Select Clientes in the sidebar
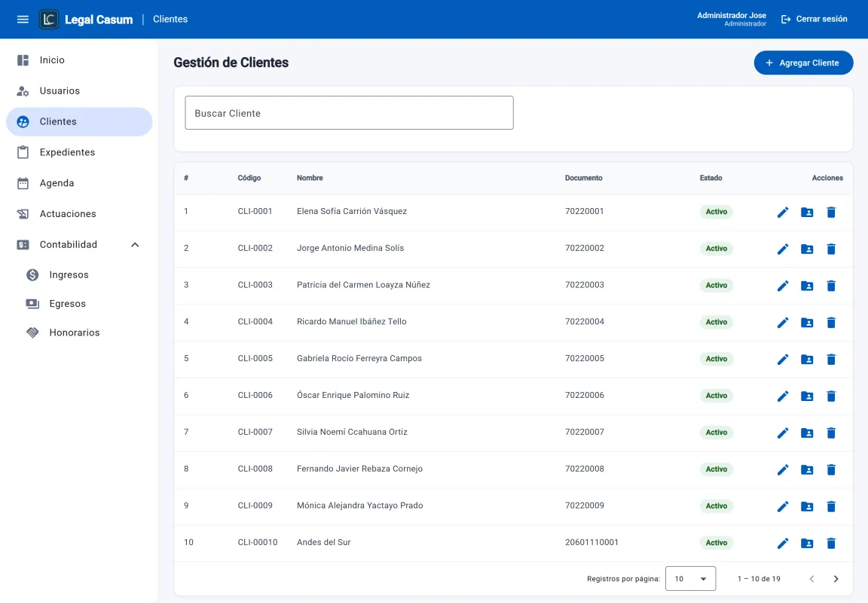 [x=79, y=122]
